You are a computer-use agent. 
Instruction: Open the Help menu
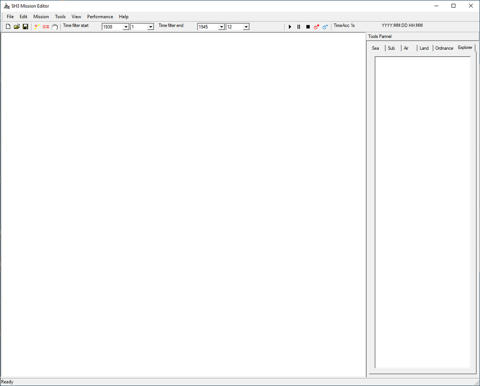pyautogui.click(x=124, y=17)
